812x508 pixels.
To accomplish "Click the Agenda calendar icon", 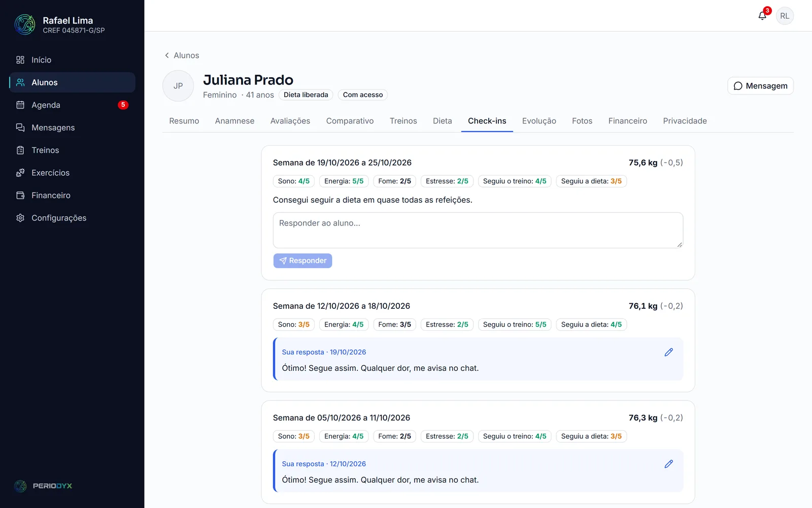I will (x=20, y=105).
